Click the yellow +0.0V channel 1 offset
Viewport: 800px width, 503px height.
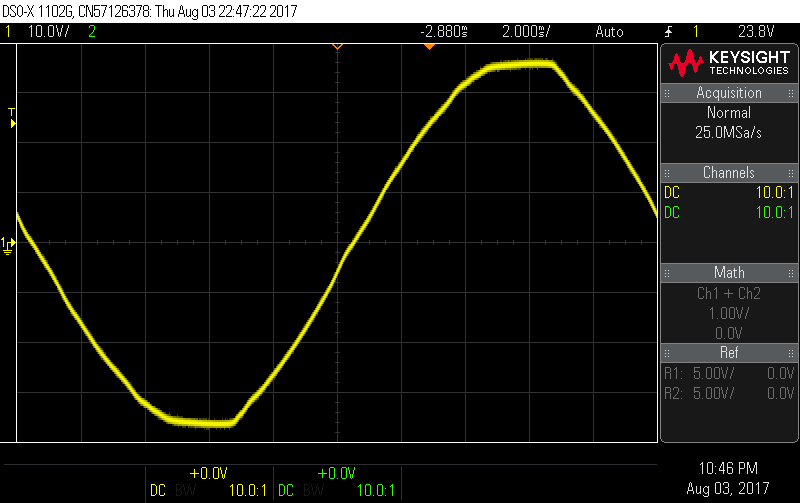(208, 473)
